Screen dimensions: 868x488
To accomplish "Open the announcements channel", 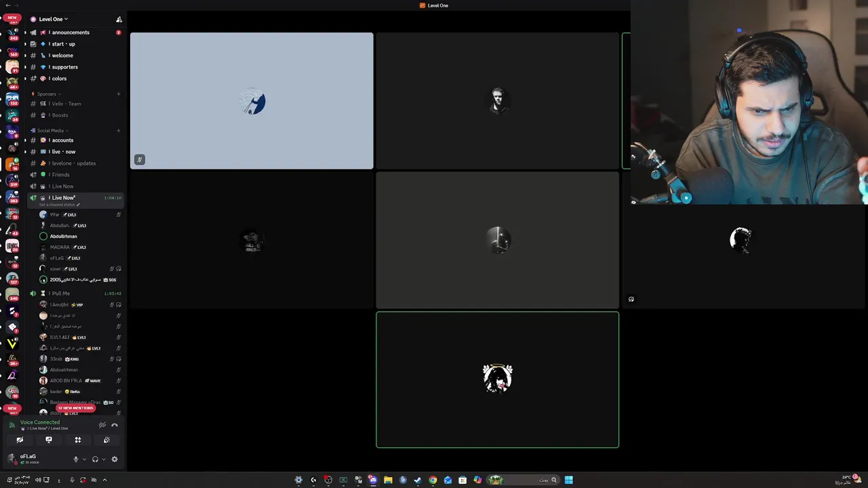I will 75,33.
